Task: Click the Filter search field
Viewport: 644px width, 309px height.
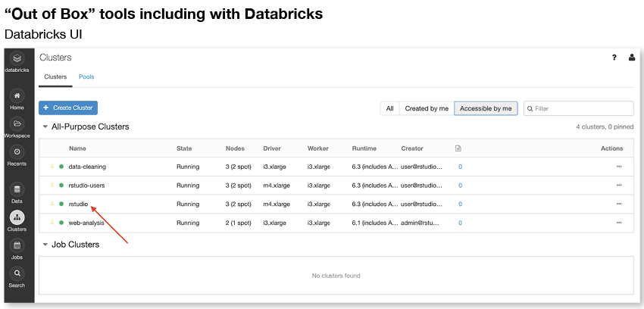Action: point(578,108)
